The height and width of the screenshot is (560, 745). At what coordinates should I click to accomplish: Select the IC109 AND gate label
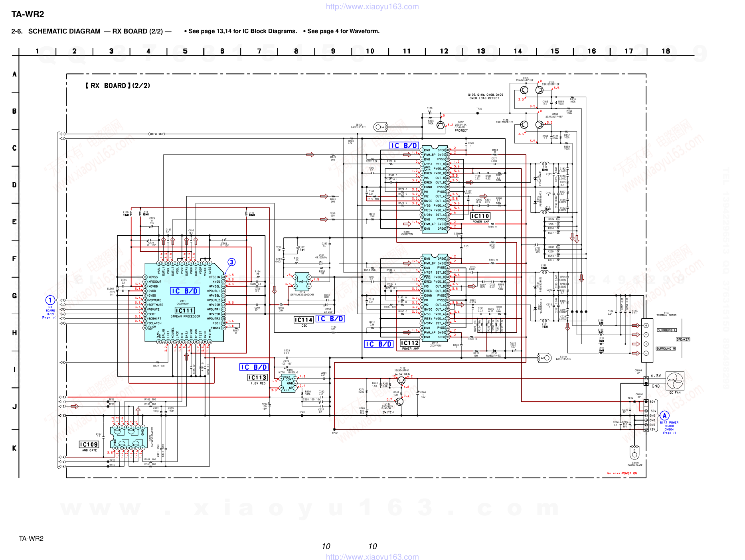click(89, 444)
